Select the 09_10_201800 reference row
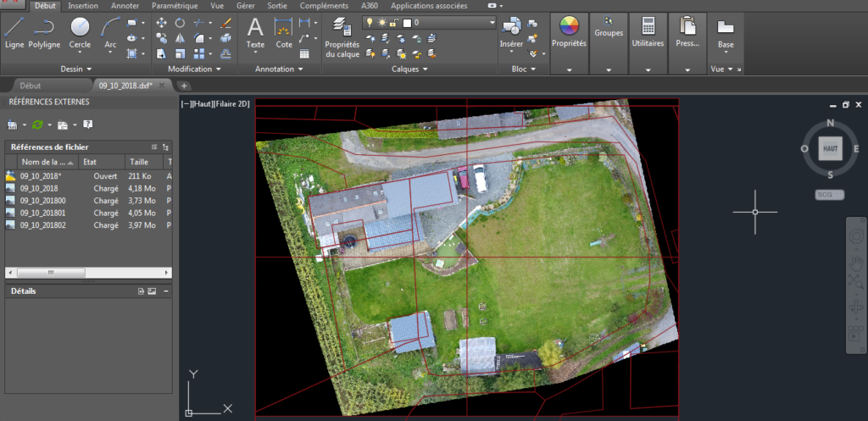868x421 pixels. click(88, 200)
